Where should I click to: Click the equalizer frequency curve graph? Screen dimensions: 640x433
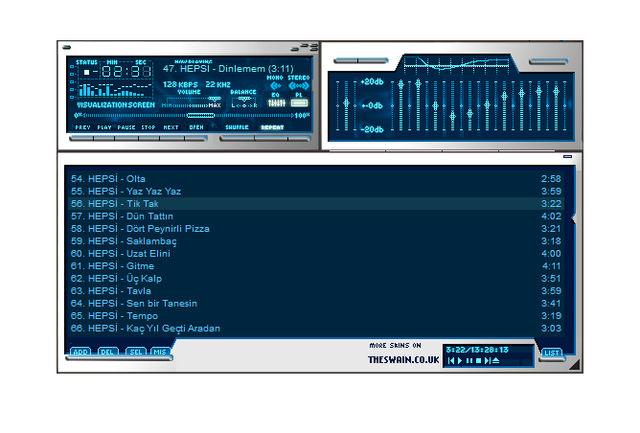tap(456, 64)
